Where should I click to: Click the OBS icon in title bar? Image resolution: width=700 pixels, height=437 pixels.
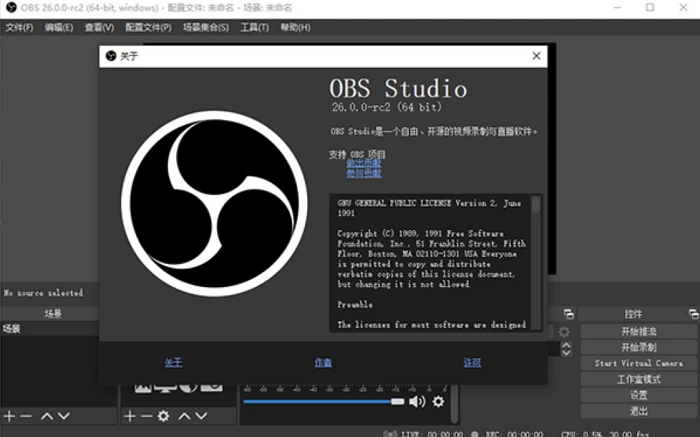pos(11,7)
